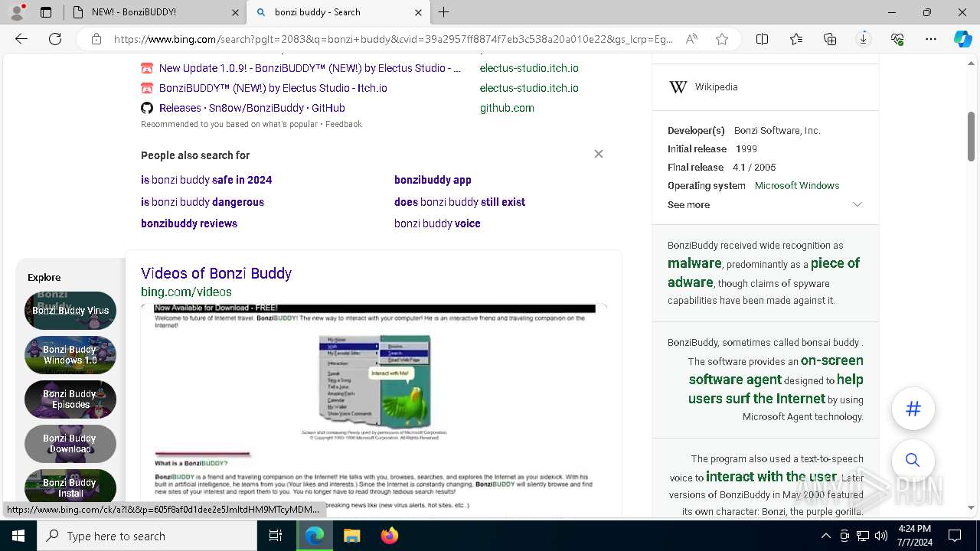Open Settings and more menu
The width and height of the screenshot is (980, 551).
931,39
